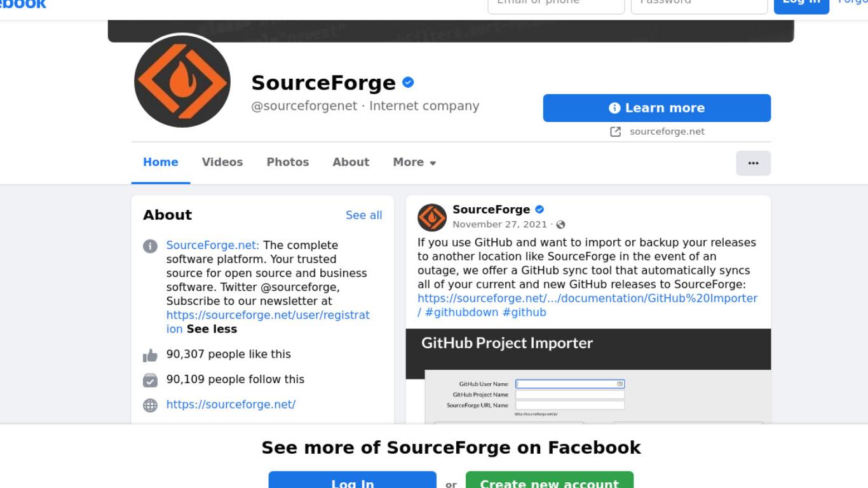868x488 pixels.
Task: Click the public globe icon beside post date
Action: (560, 224)
